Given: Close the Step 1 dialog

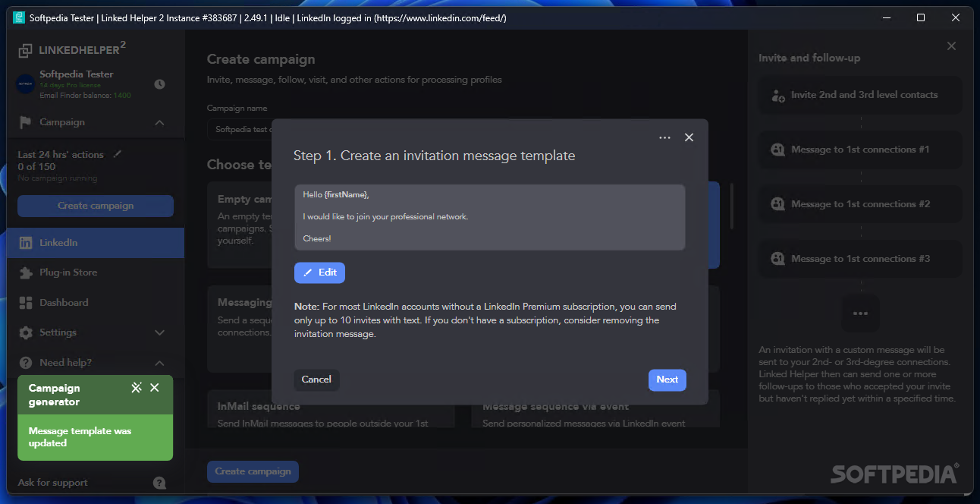Looking at the screenshot, I should (x=689, y=137).
